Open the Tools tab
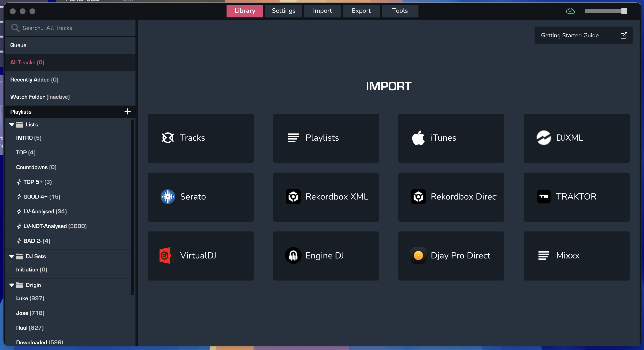The image size is (644, 350). [400, 11]
